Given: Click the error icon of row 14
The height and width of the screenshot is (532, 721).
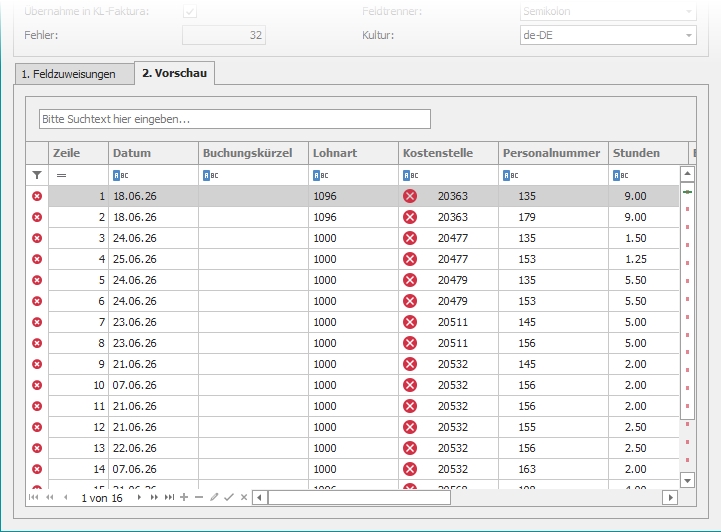Looking at the screenshot, I should click(x=37, y=469).
